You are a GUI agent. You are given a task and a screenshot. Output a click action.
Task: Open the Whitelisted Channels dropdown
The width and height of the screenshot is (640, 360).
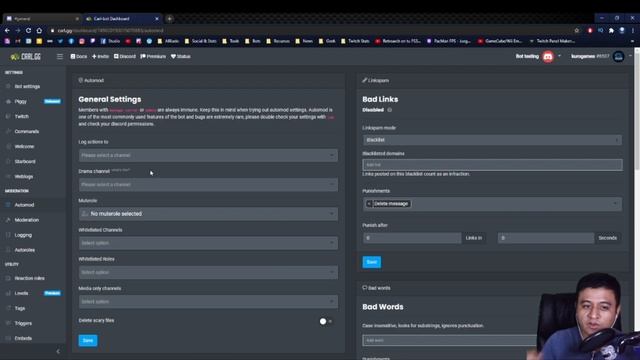[208, 243]
